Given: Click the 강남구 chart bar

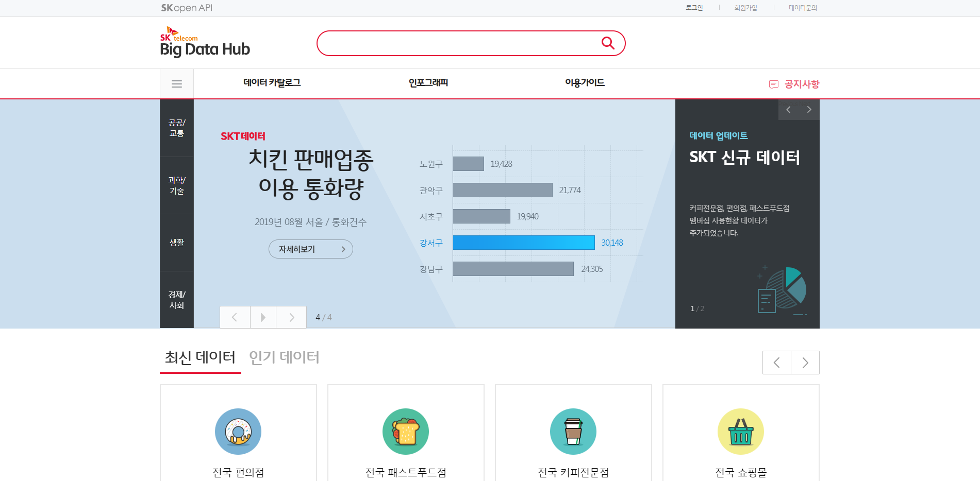Looking at the screenshot, I should pos(513,269).
